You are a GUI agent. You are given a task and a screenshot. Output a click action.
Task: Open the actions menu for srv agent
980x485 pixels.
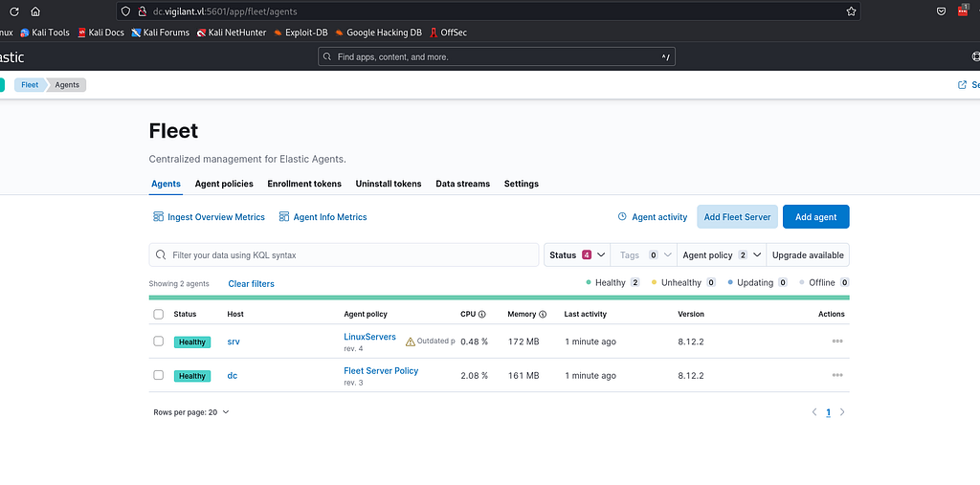pos(837,342)
